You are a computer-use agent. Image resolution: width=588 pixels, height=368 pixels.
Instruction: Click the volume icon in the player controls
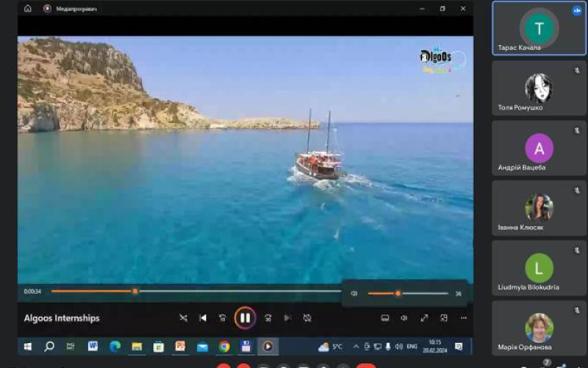(404, 318)
